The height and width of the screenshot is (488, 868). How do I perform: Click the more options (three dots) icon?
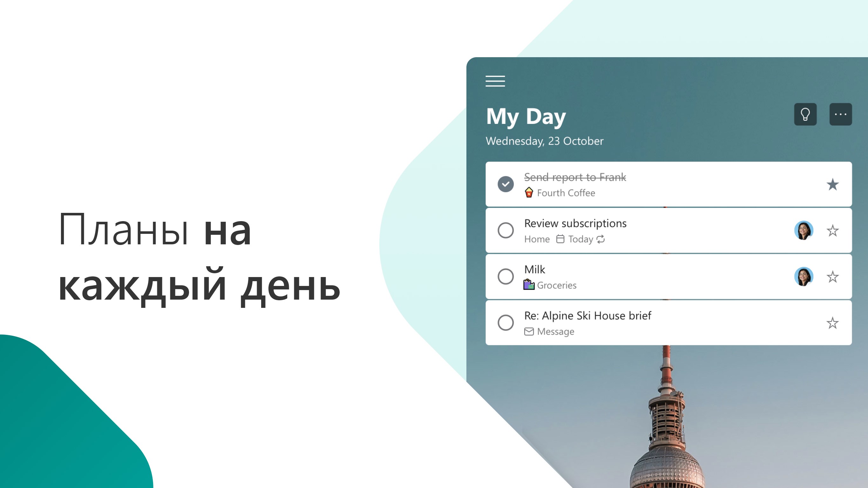coord(841,114)
